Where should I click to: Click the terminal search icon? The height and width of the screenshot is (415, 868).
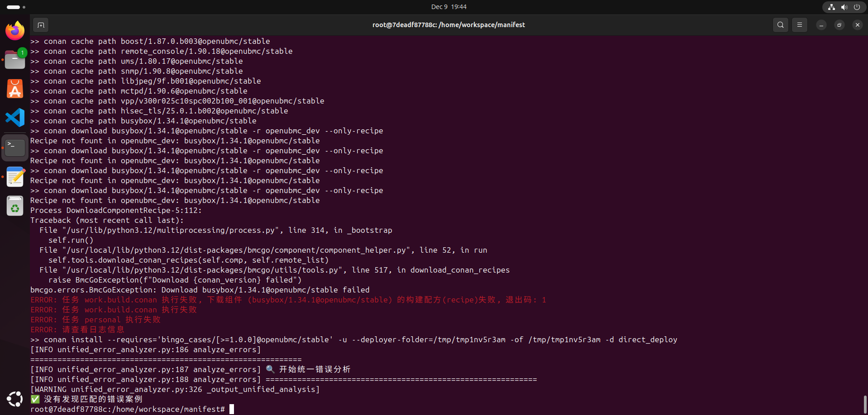781,25
